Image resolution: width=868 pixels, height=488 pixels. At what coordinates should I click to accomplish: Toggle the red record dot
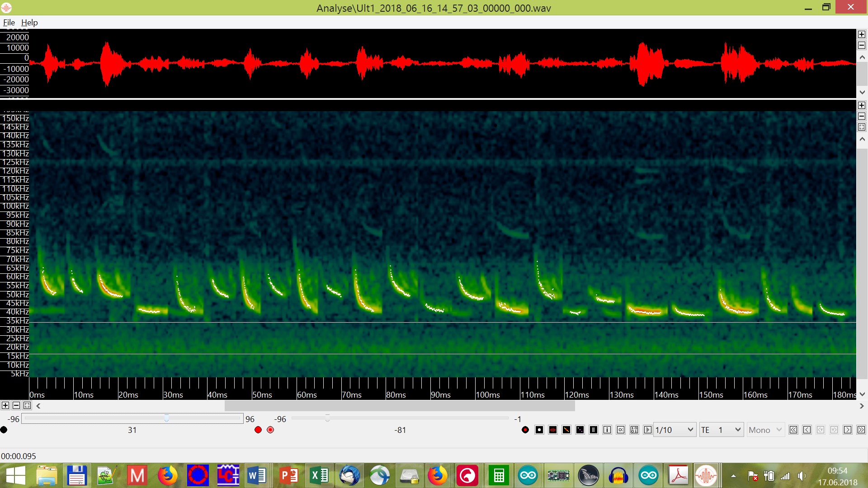(258, 430)
